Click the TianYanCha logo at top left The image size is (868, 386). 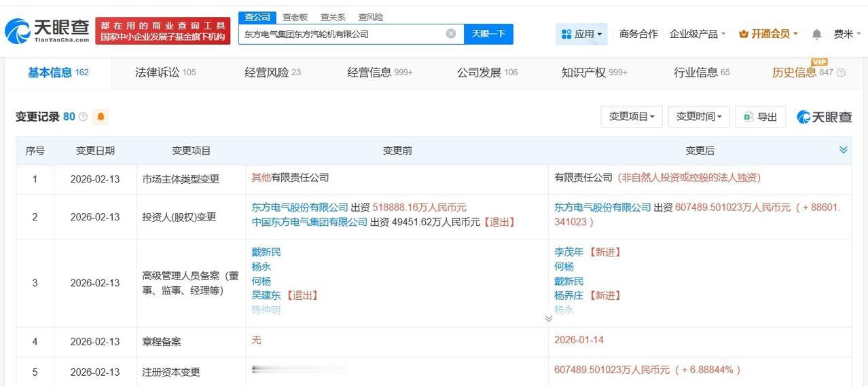tap(48, 31)
